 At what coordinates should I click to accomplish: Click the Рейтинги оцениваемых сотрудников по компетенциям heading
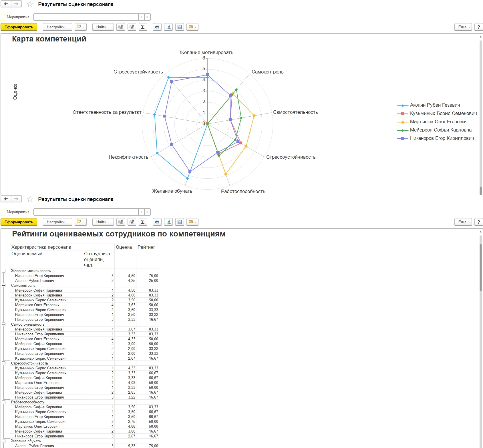click(x=119, y=234)
